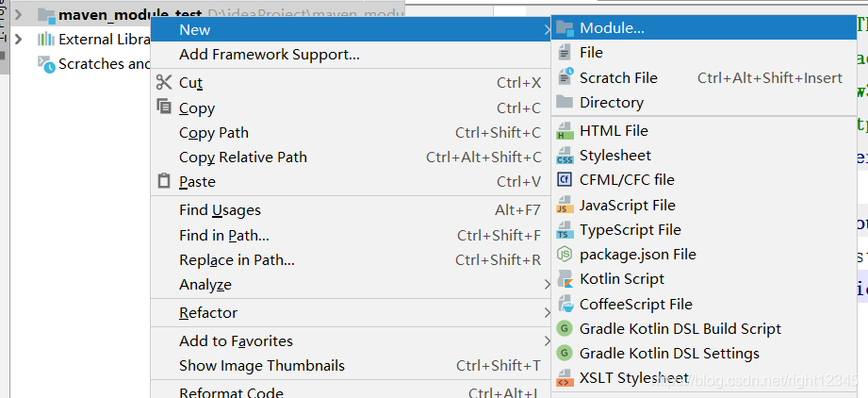Image resolution: width=868 pixels, height=398 pixels.
Task: Select Reformat Code entry
Action: coord(351,391)
